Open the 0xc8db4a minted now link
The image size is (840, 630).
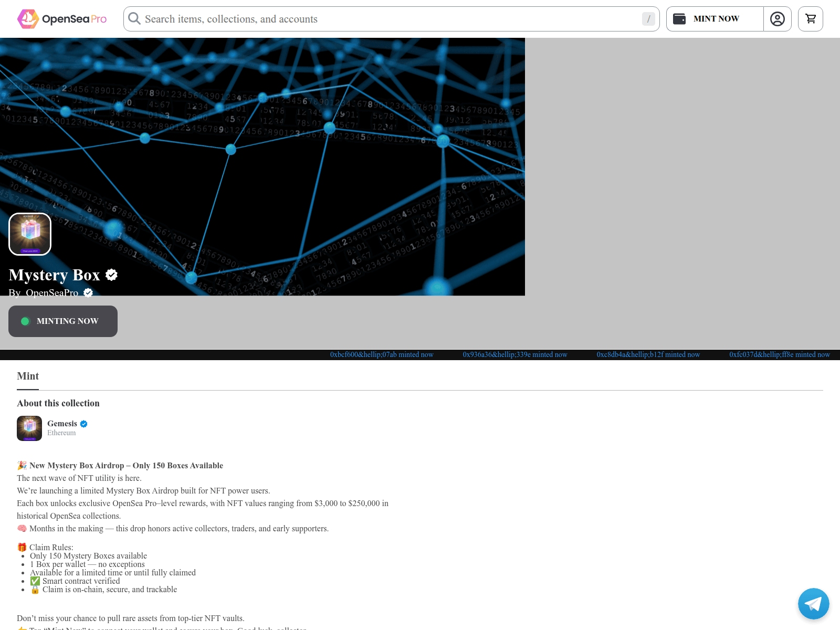648,355
